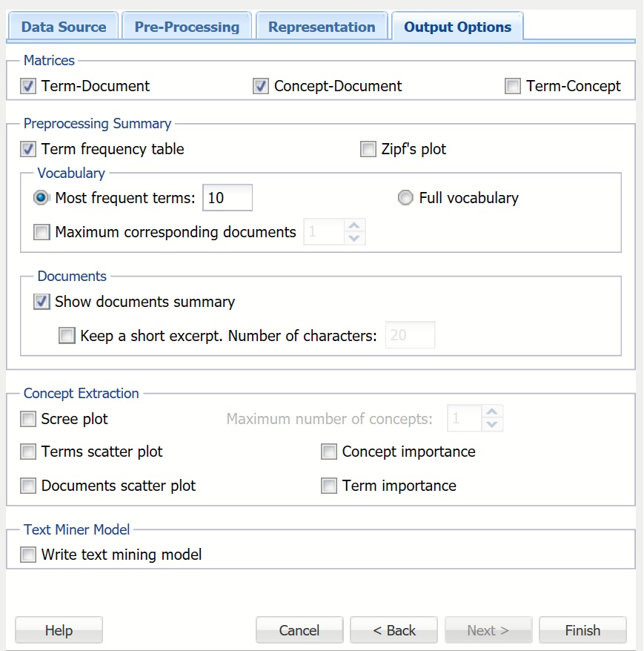Go to the Representation tab

pos(322,27)
